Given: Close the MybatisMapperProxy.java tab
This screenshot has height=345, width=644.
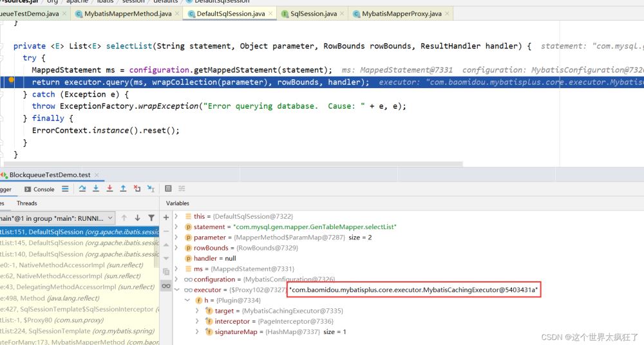Looking at the screenshot, I should [x=447, y=14].
